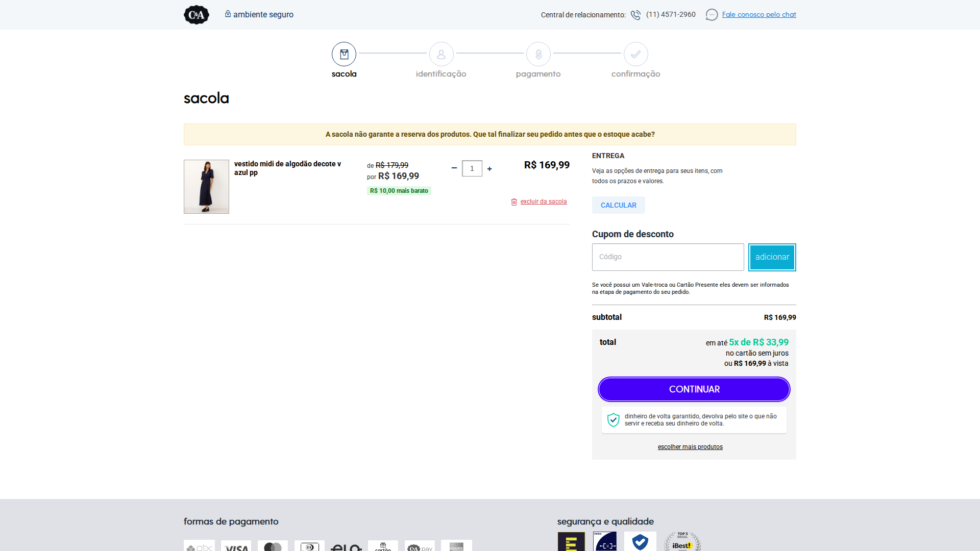
Task: Click the Mastercard payment icon
Action: coord(273,546)
